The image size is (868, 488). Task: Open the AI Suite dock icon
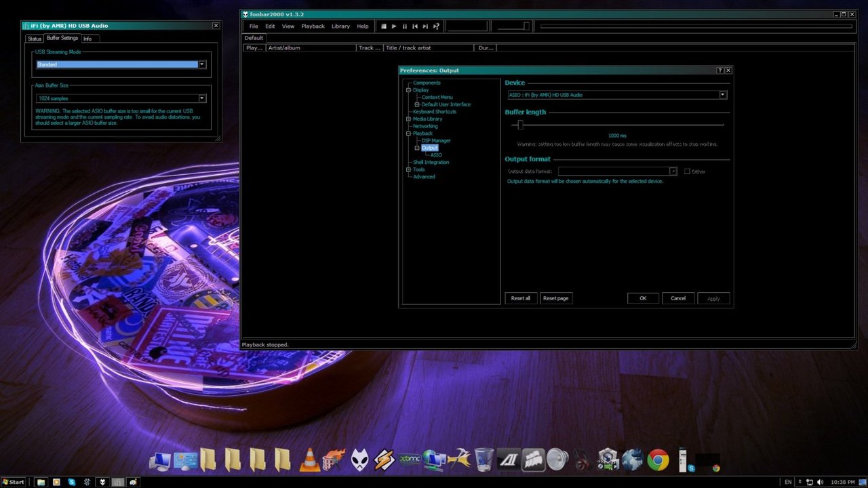(508, 460)
